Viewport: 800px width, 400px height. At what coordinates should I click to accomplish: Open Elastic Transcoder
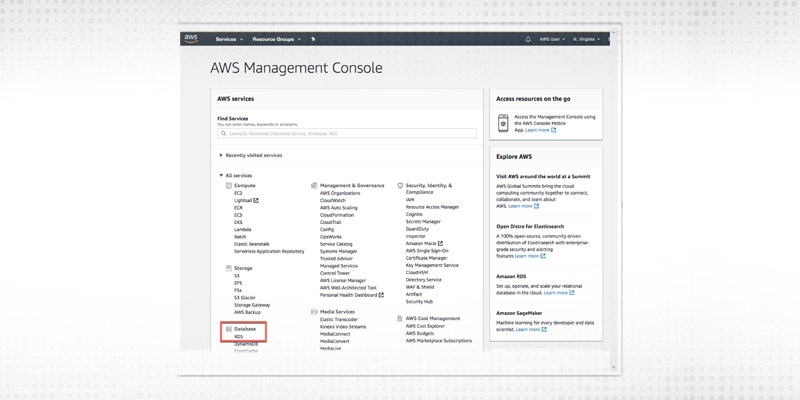(x=339, y=319)
